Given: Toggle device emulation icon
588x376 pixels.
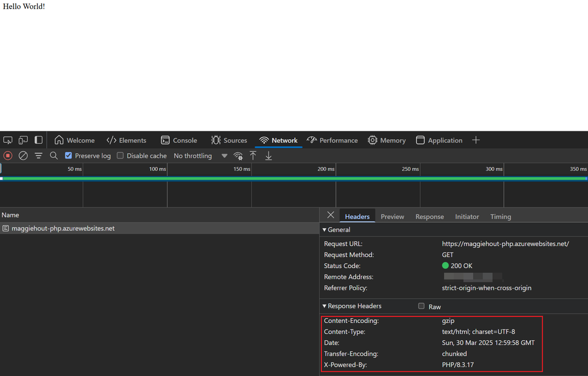Looking at the screenshot, I should [x=24, y=140].
